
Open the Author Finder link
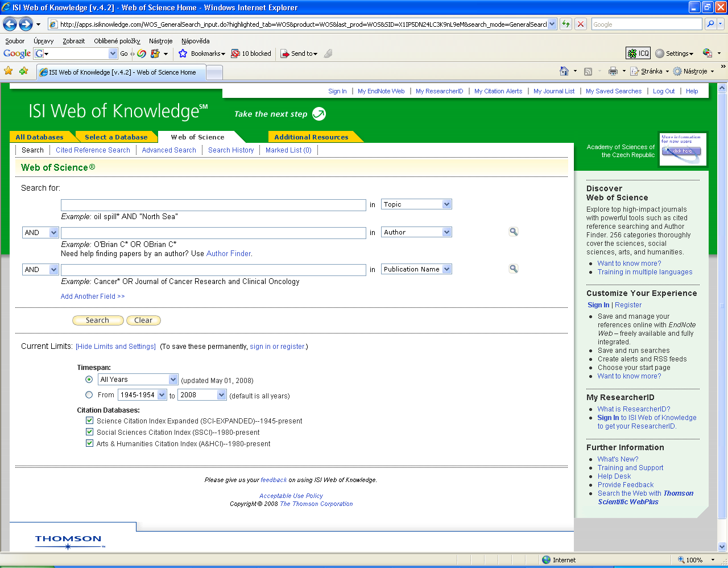pyautogui.click(x=228, y=254)
